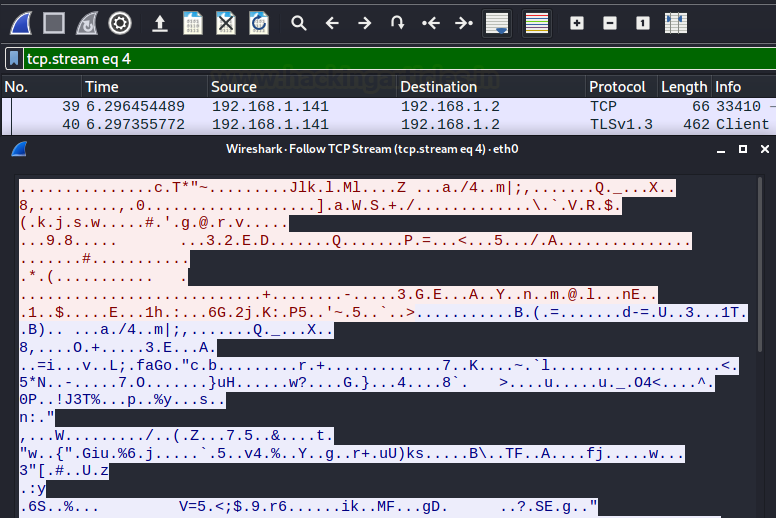
Task: Open the find packet magnifier
Action: [x=299, y=22]
